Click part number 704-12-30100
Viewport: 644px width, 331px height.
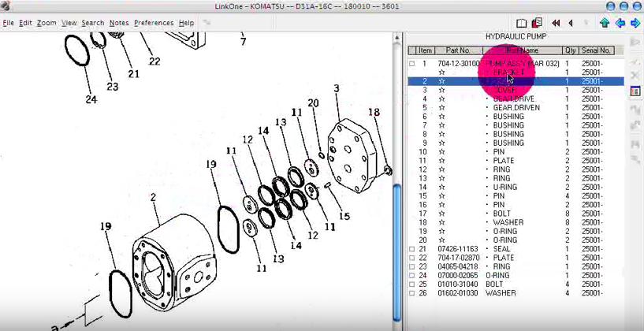tap(458, 64)
